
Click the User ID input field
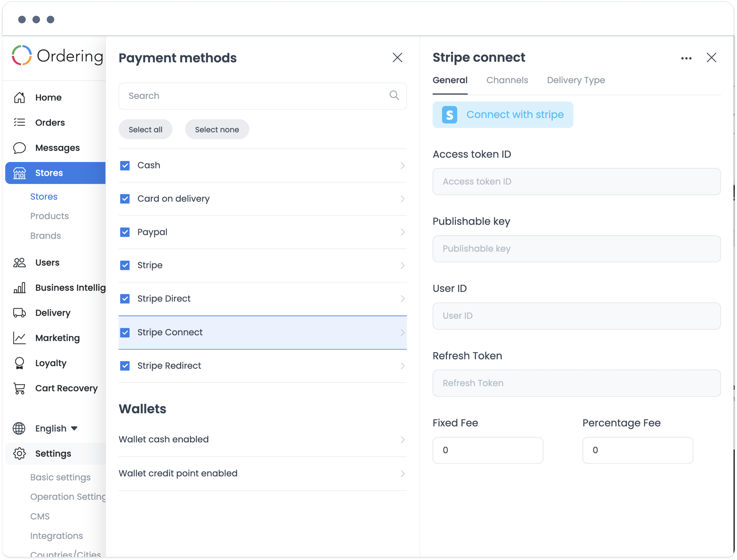pos(576,316)
